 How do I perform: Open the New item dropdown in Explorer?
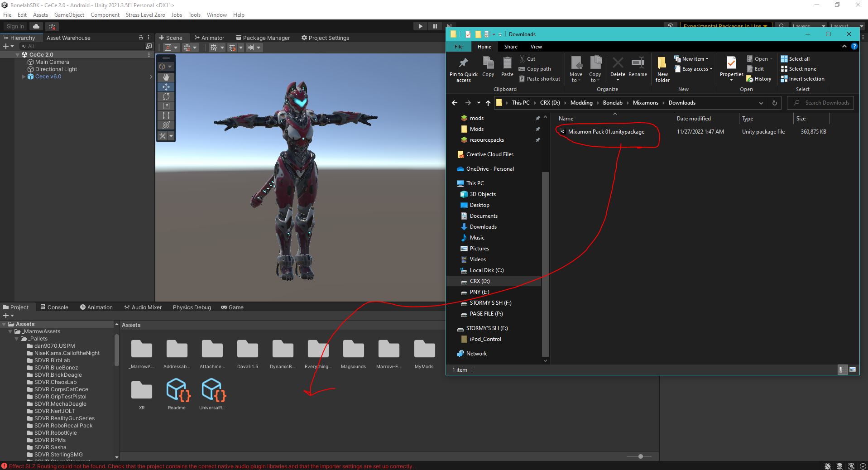click(691, 59)
